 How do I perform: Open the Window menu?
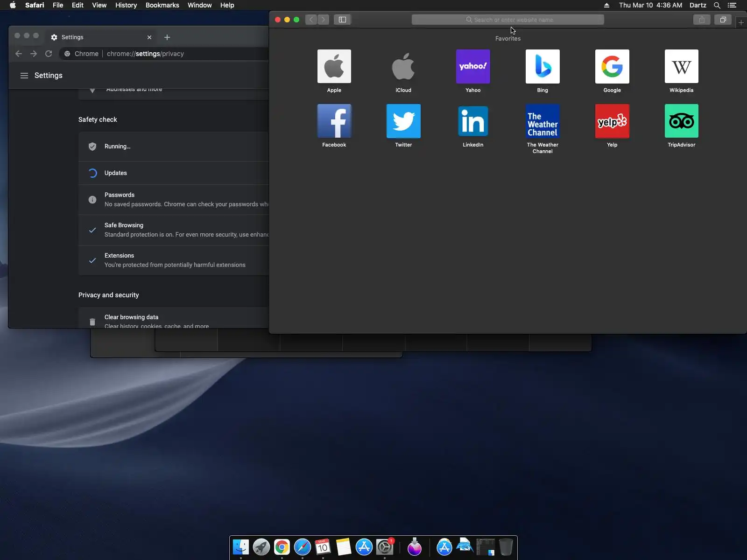click(x=199, y=5)
